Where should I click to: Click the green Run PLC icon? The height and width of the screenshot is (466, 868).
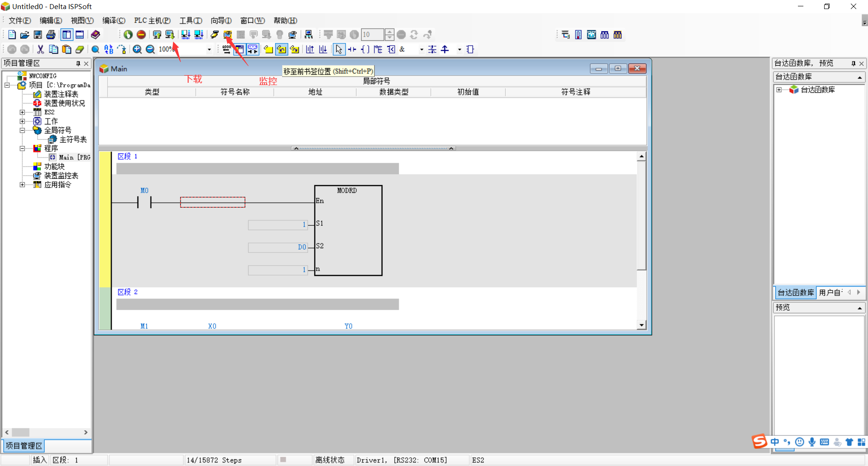point(128,35)
